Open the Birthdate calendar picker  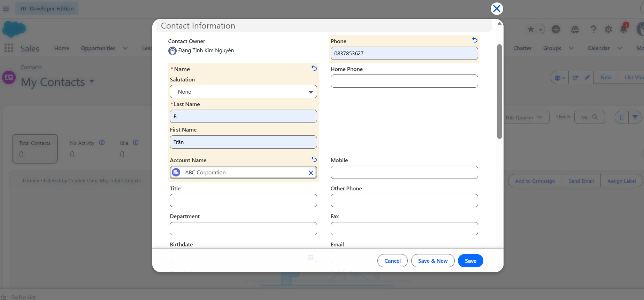tap(310, 257)
